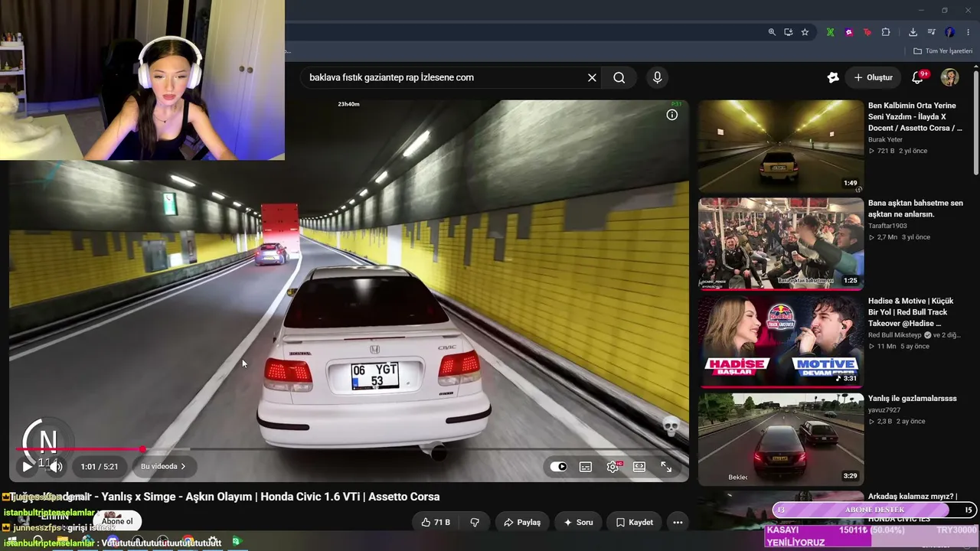This screenshot has height=551, width=980.
Task: Open the purple browser extension icon
Action: pos(849,32)
